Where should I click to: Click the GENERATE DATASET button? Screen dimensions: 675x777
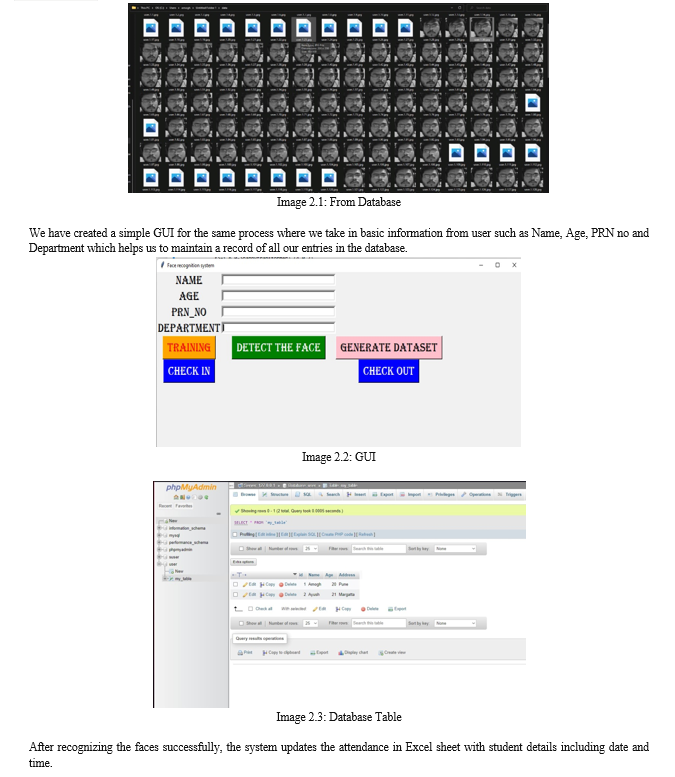tap(389, 348)
